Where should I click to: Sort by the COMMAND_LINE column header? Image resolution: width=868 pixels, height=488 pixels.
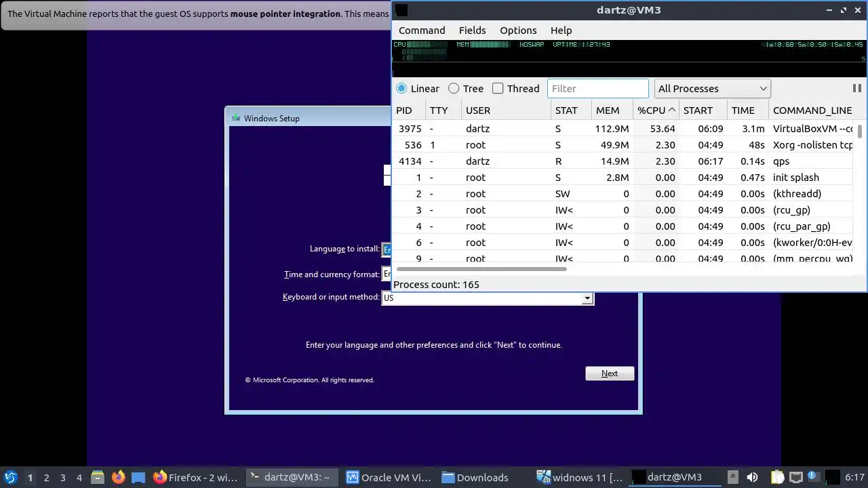pyautogui.click(x=812, y=110)
